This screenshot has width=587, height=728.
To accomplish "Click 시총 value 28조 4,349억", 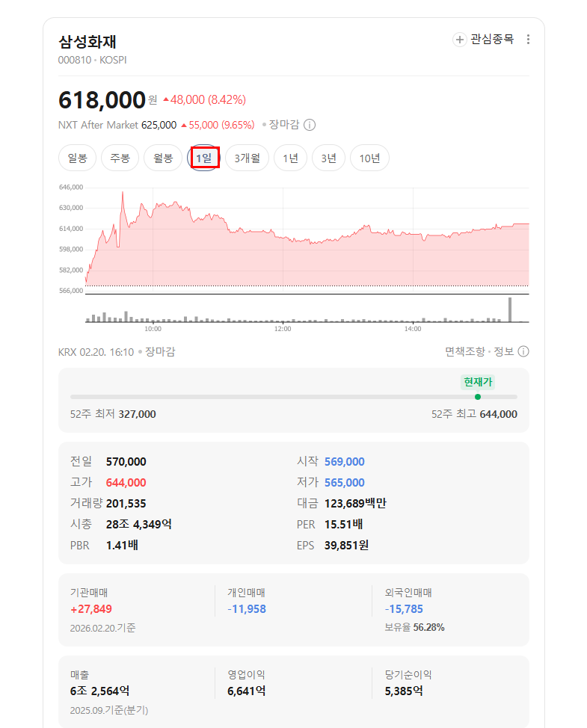I will [139, 524].
